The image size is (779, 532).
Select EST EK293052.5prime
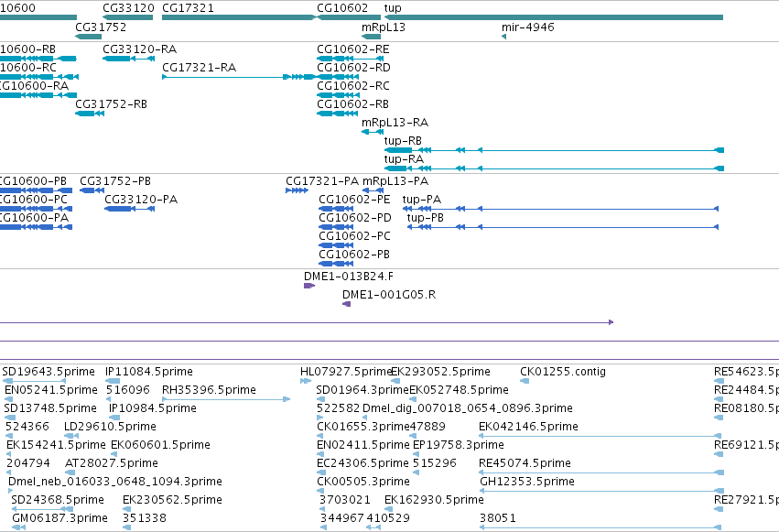coord(440,372)
